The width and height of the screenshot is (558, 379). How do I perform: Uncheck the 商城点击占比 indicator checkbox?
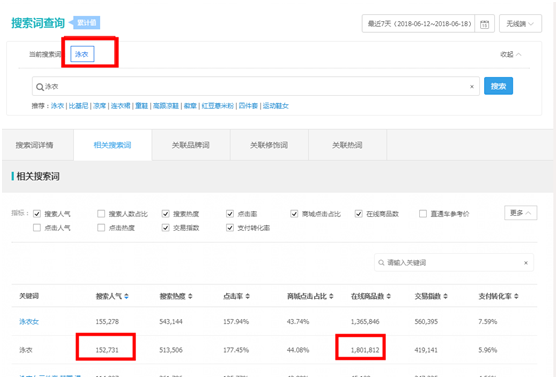coord(294,214)
